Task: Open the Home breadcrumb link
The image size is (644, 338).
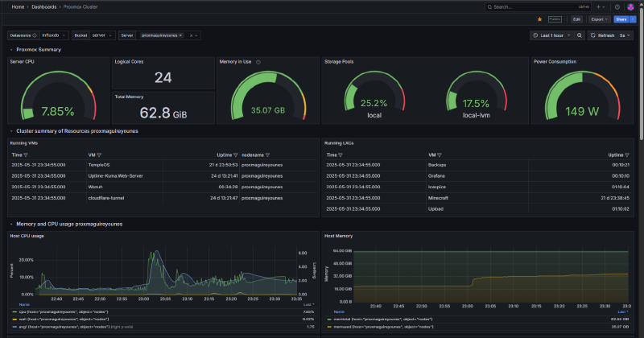Action: (18, 7)
